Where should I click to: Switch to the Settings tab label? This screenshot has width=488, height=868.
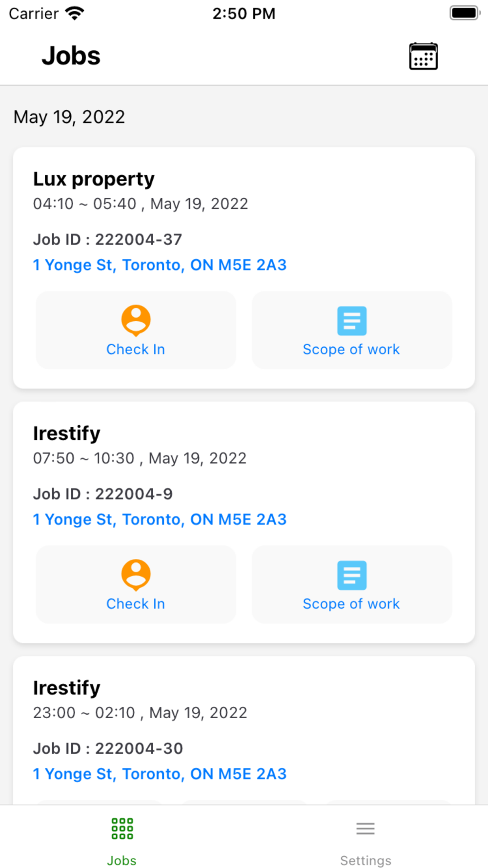pyautogui.click(x=366, y=860)
